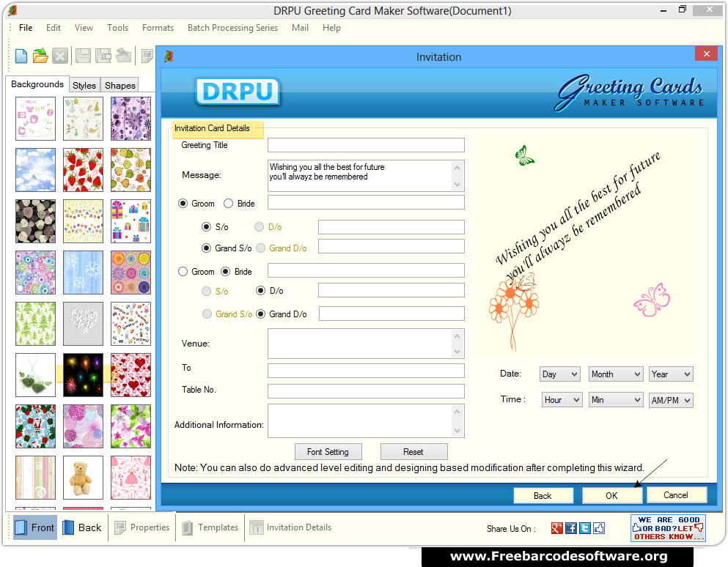Viewport: 728px width, 567px height.
Task: Select the autumn leaves background thumbnail
Action: click(131, 170)
